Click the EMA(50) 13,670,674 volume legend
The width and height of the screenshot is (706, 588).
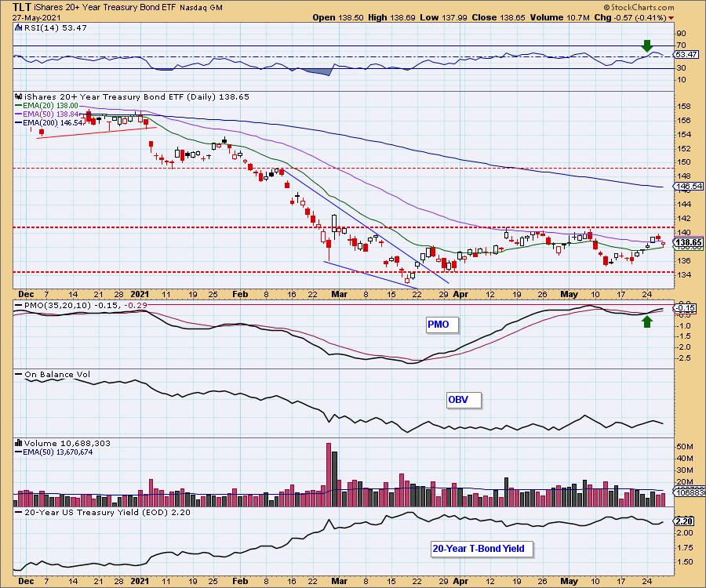pos(54,452)
